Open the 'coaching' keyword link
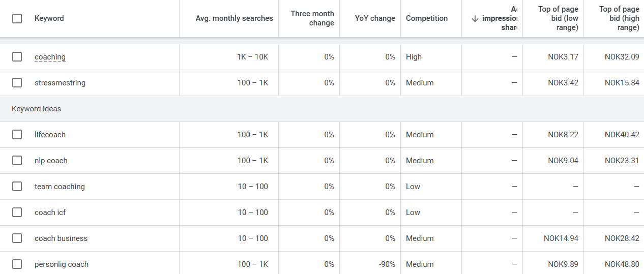Image resolution: width=644 pixels, height=274 pixels. [50, 57]
